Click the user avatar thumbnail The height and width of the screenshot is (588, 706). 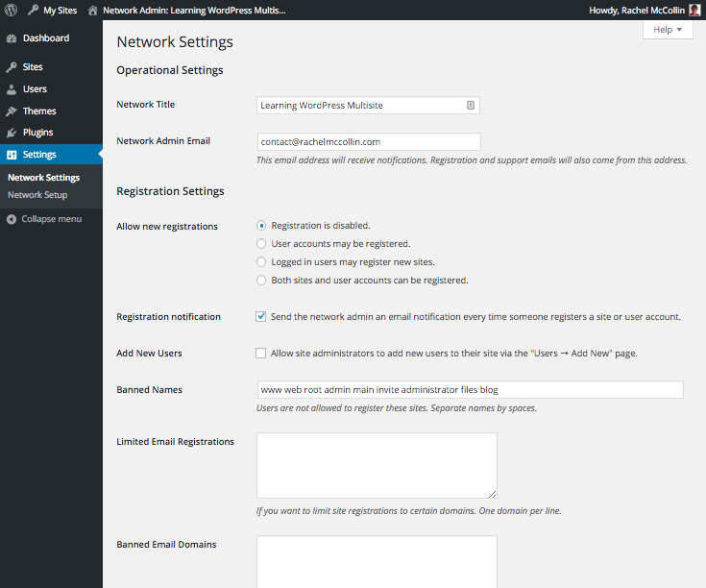tap(694, 11)
